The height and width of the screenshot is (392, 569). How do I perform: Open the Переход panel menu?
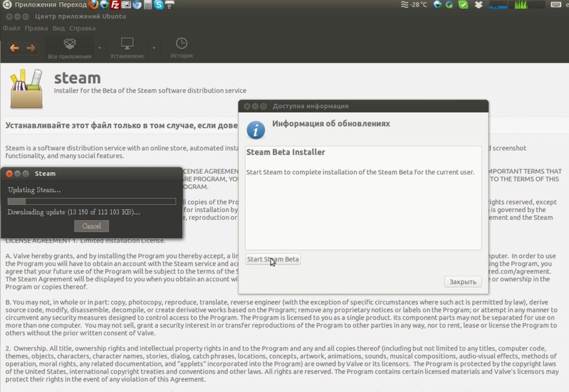pos(73,4)
